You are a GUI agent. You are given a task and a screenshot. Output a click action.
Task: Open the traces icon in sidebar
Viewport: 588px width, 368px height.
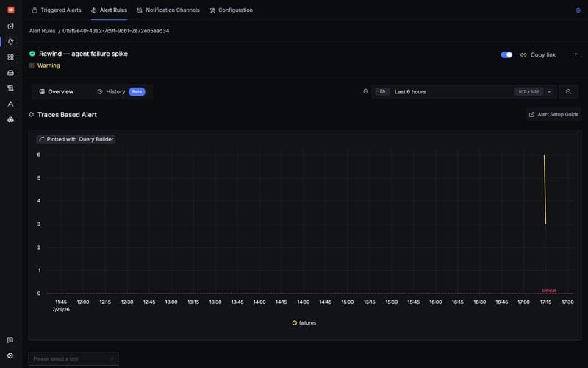10,104
